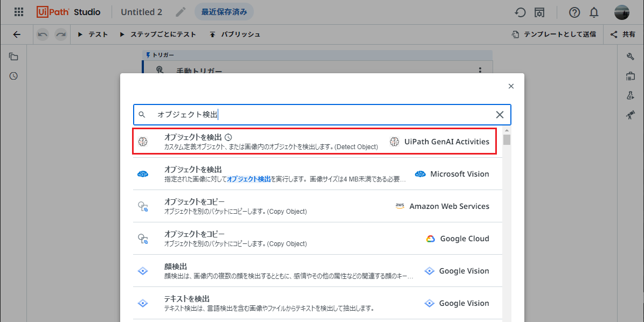Select オブジェクトをコピー from Amazon Web Services
The height and width of the screenshot is (322, 644).
point(317,206)
